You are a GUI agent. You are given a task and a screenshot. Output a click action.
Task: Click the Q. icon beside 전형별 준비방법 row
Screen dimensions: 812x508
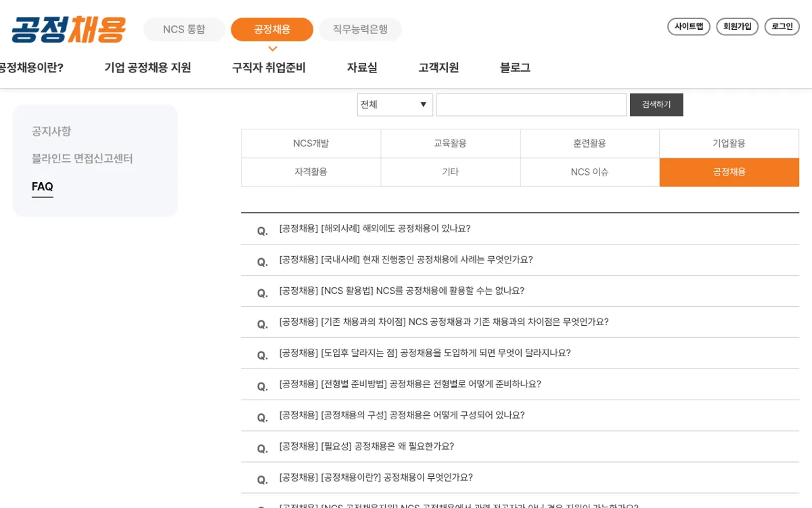tap(263, 387)
